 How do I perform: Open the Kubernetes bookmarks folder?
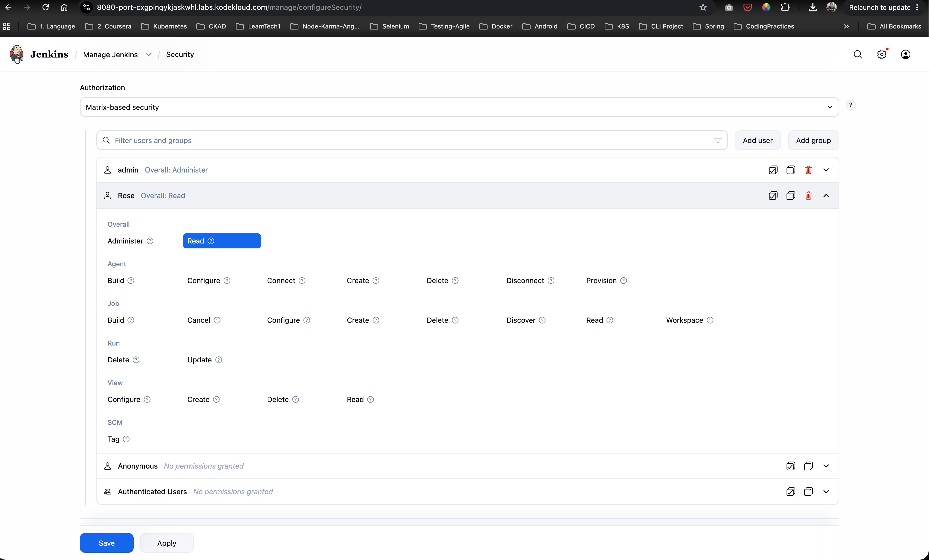pyautogui.click(x=164, y=26)
